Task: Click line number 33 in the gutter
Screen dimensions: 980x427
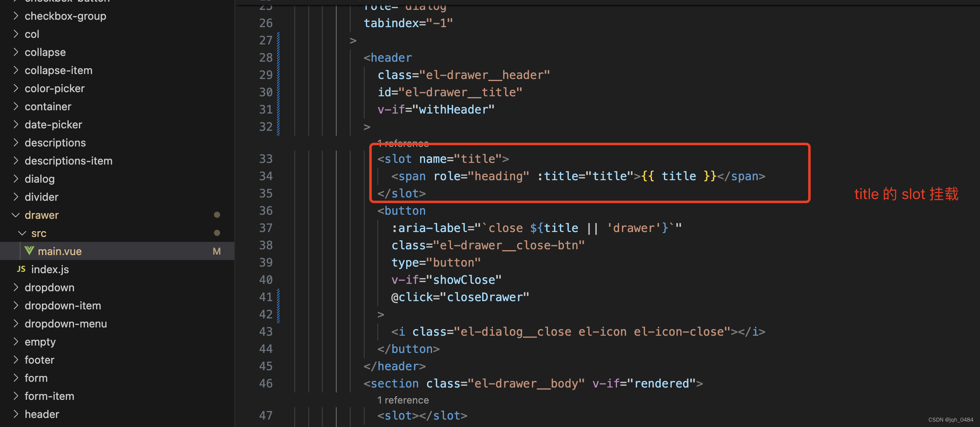Action: pos(266,159)
